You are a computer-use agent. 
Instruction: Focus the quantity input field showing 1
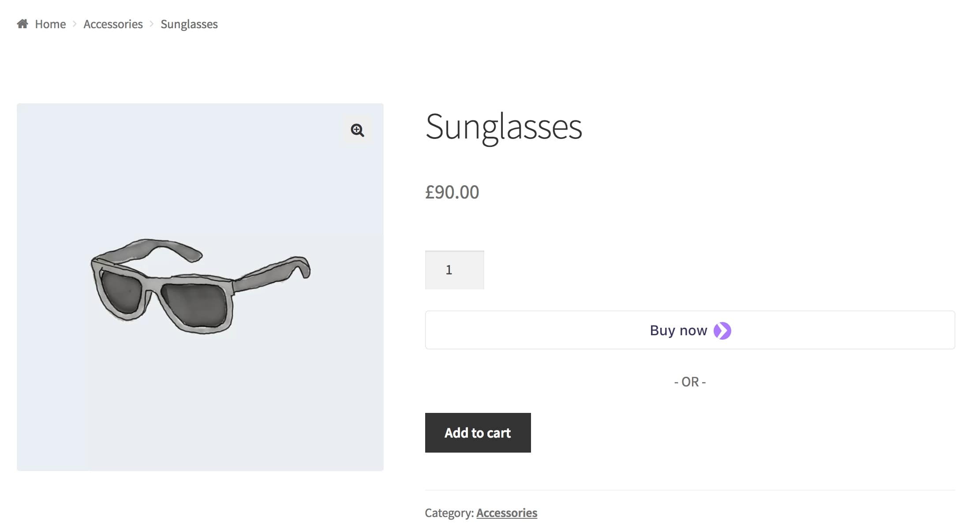coord(454,270)
